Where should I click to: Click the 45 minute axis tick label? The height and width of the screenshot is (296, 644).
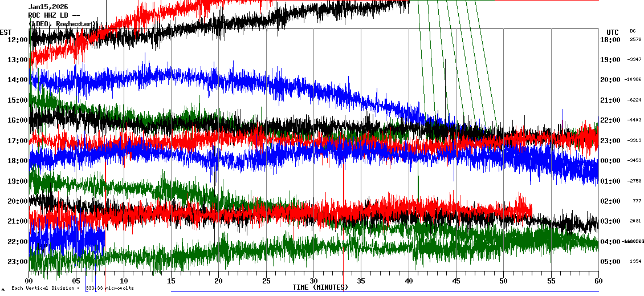point(455,281)
